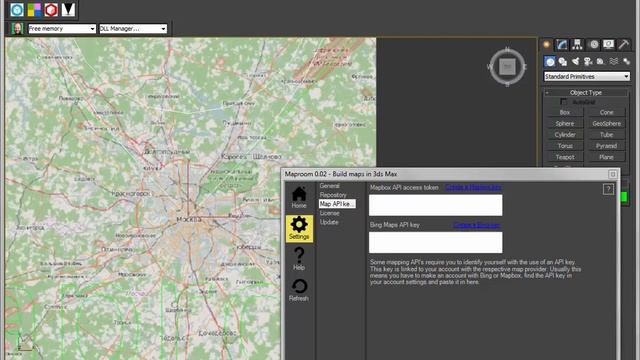This screenshot has width=640, height=360.
Task: Create a Cylinder primitive
Action: 565,135
